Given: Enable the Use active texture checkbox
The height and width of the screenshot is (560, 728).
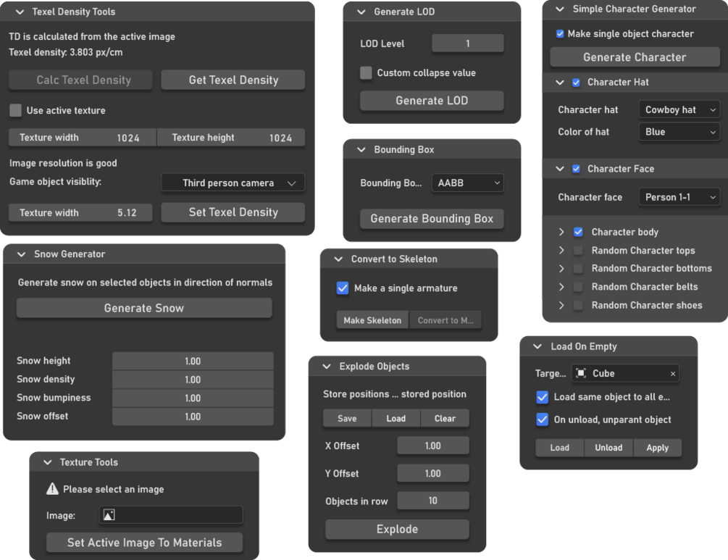Looking at the screenshot, I should (15, 111).
